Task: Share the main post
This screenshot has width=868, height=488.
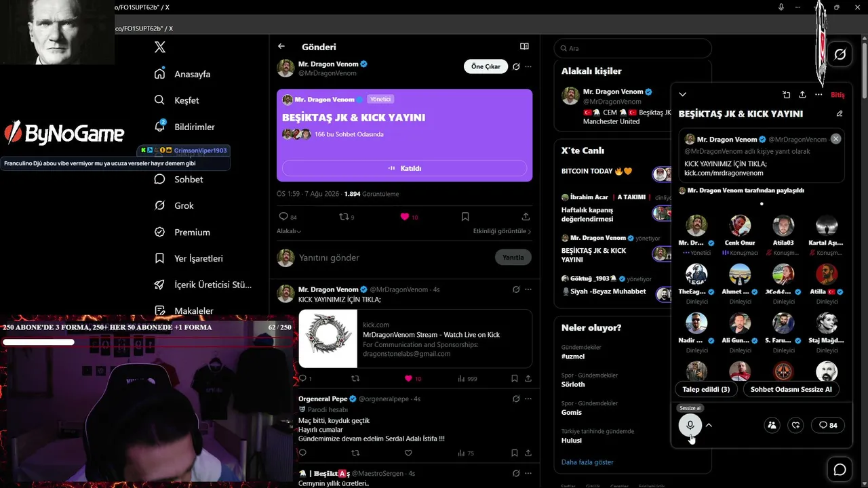Action: coord(526,217)
